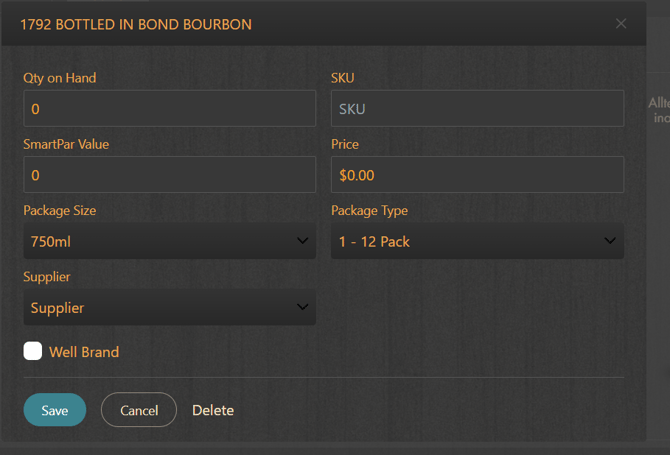Save the item changes
This screenshot has height=455, width=670.
[x=55, y=410]
